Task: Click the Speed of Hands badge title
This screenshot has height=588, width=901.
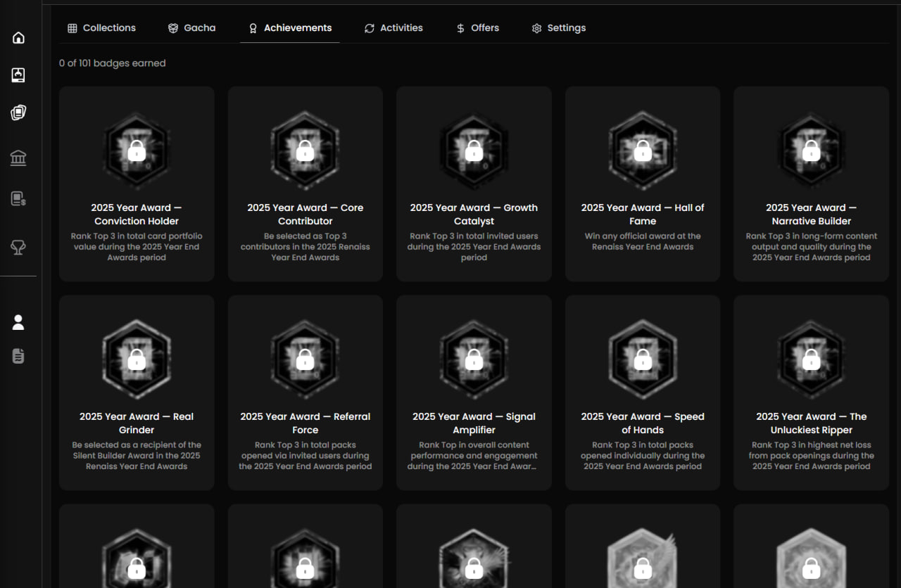Action: tap(643, 423)
